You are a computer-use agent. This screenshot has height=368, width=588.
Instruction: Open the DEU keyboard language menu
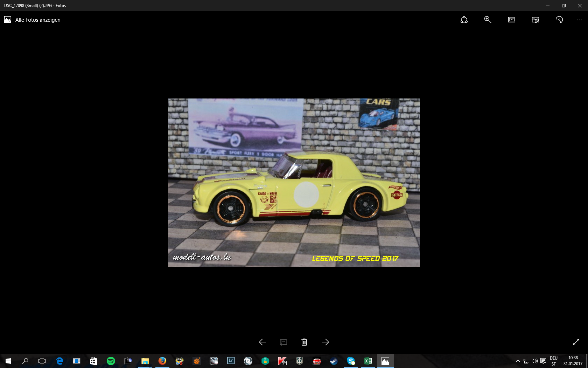(554, 361)
